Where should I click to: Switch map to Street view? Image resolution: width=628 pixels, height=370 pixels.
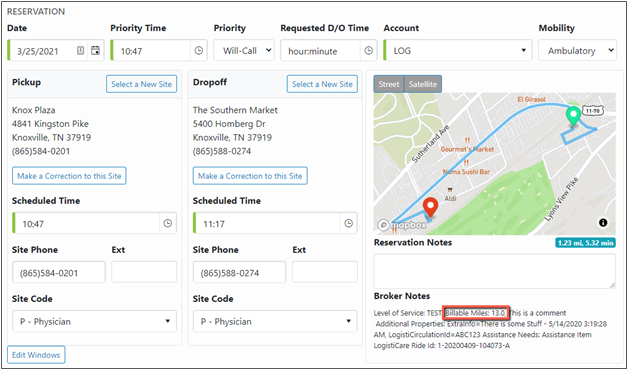pos(389,84)
